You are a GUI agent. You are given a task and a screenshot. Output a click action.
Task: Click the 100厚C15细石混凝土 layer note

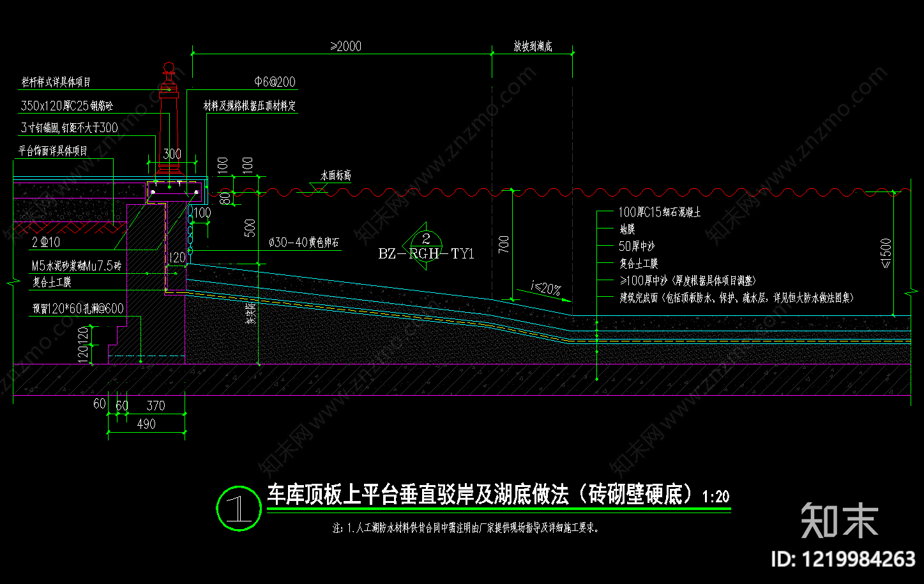(x=660, y=212)
